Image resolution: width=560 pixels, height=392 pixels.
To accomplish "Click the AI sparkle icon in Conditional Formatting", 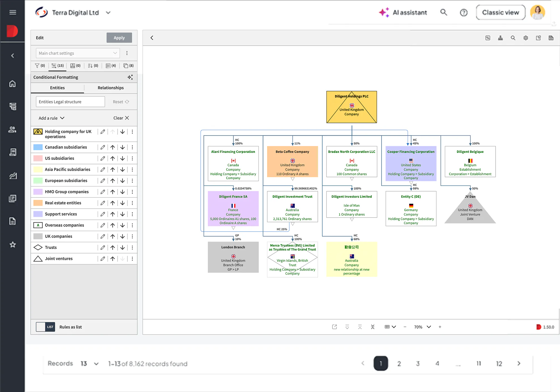I will 130,77.
